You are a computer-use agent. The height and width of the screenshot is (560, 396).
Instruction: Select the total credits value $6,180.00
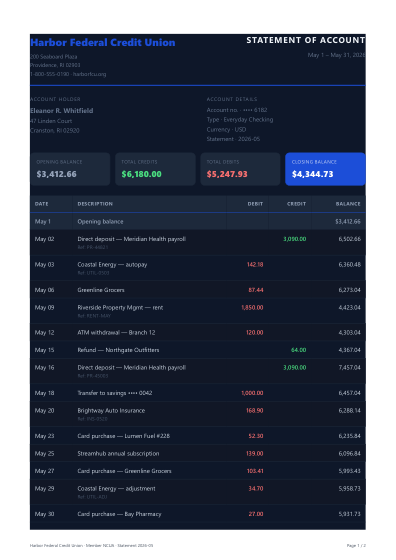click(141, 174)
